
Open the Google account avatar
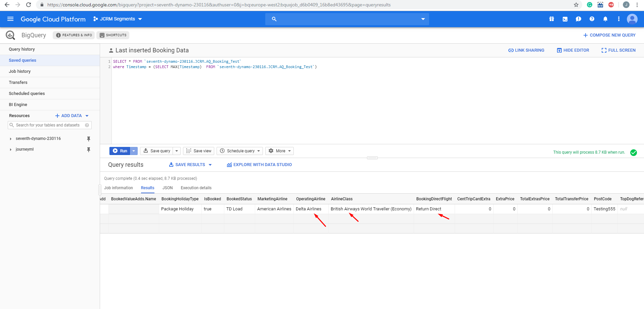pyautogui.click(x=632, y=19)
